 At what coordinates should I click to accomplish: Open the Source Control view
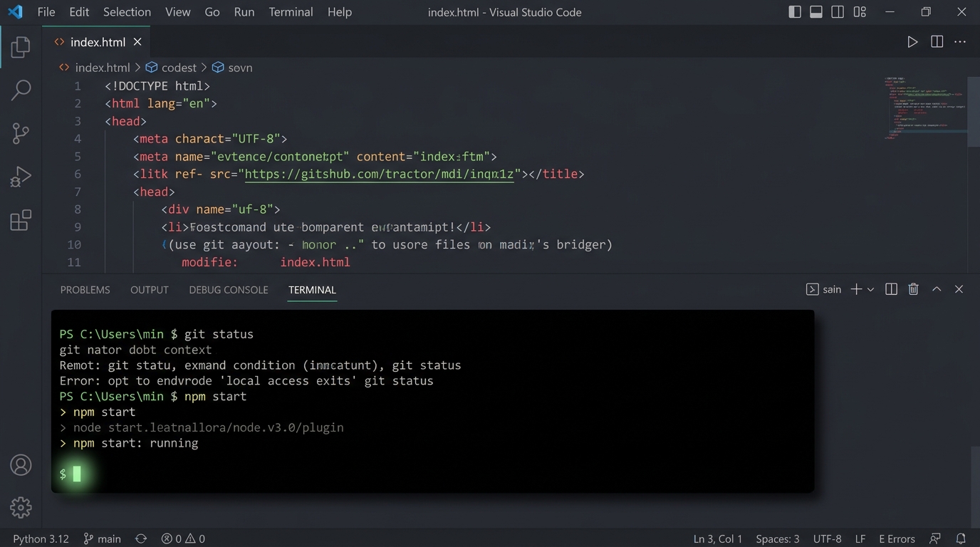pyautogui.click(x=21, y=133)
